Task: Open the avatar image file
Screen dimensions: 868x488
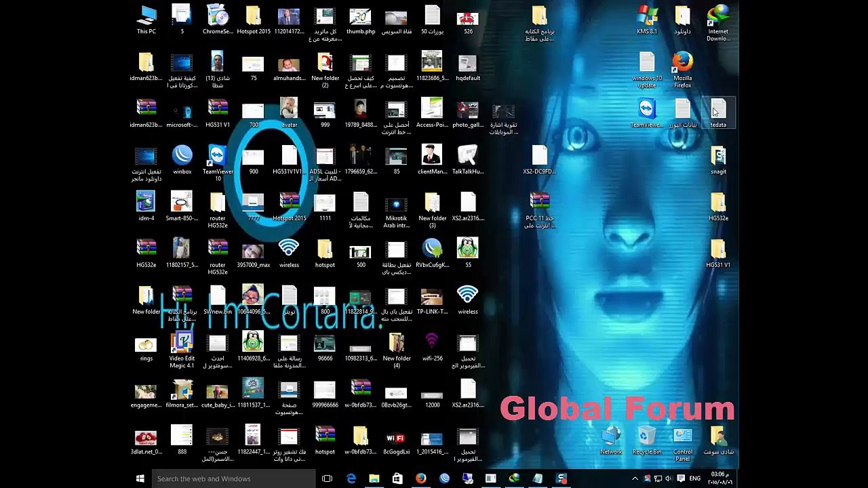Action: pyautogui.click(x=289, y=113)
